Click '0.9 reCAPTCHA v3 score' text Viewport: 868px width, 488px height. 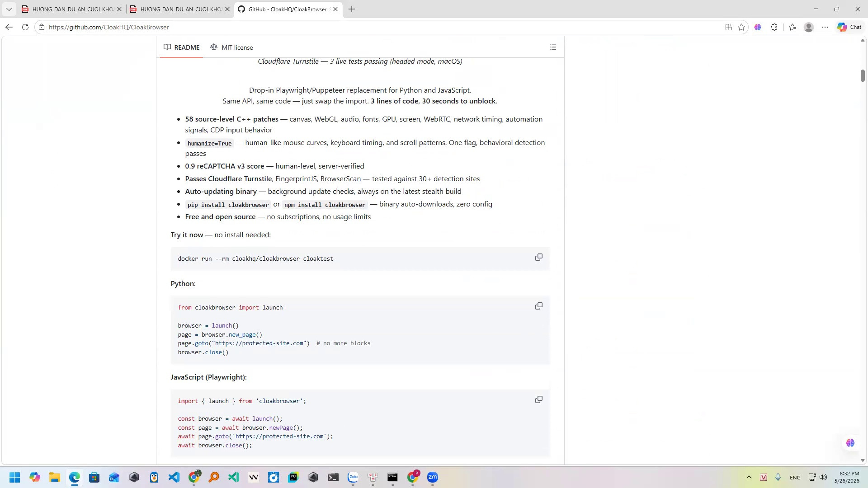225,166
